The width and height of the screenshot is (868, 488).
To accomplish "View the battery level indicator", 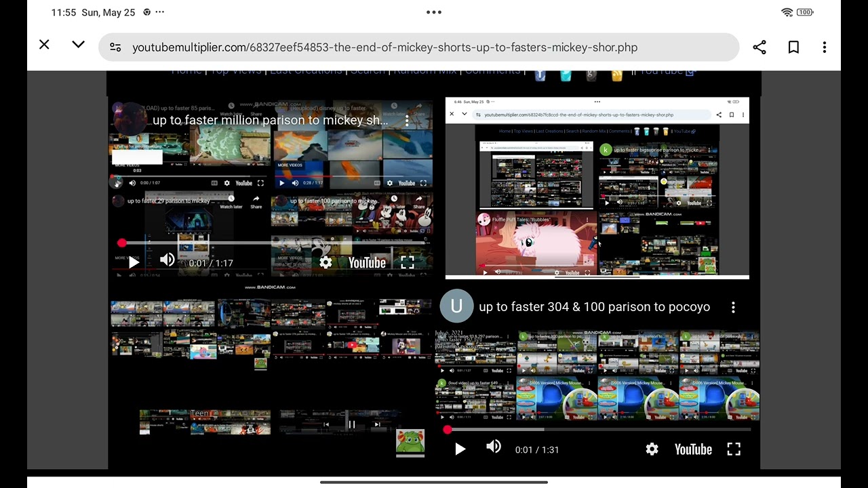I will point(805,12).
